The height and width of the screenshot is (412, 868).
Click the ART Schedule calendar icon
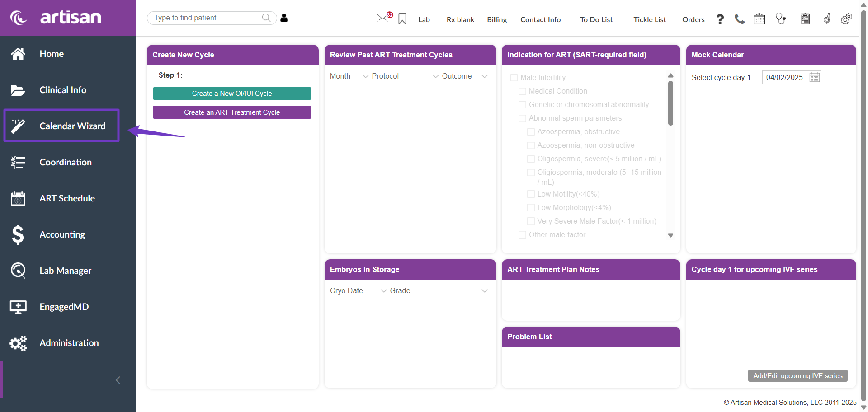pyautogui.click(x=18, y=198)
